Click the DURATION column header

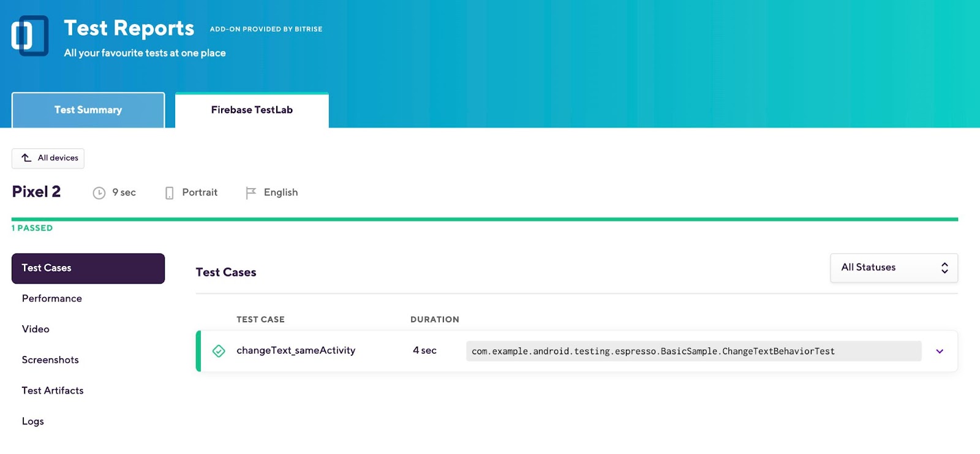435,319
